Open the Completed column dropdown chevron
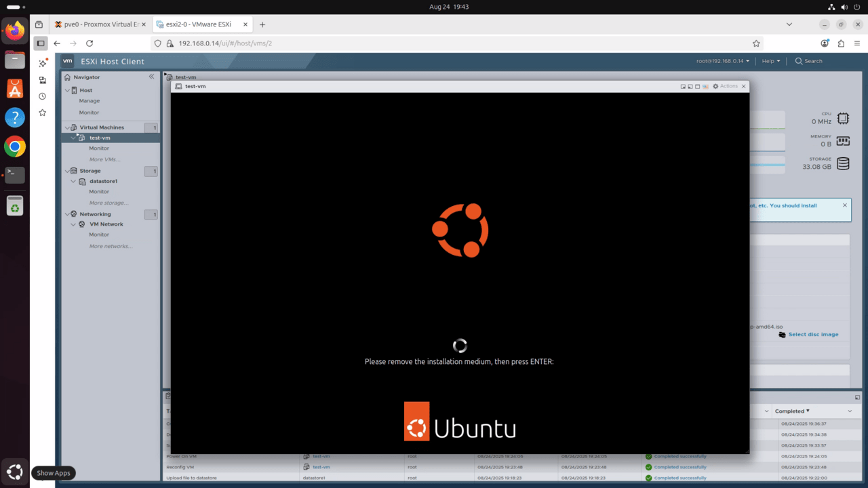 (850, 411)
